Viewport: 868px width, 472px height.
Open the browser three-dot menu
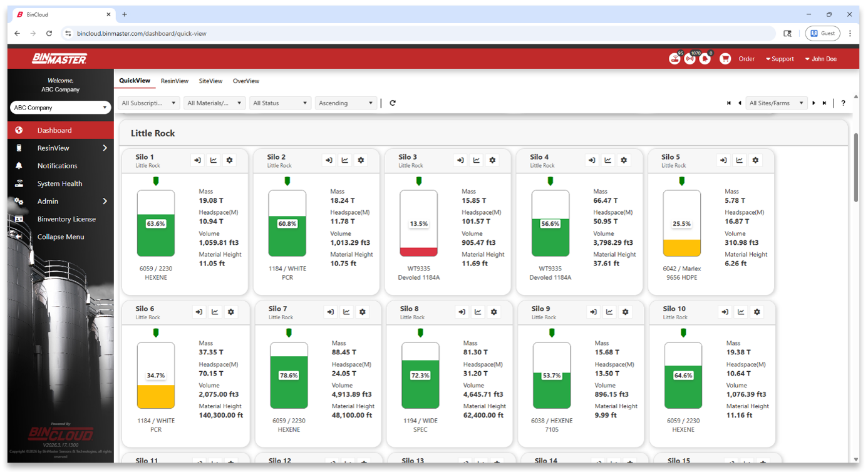click(x=850, y=33)
